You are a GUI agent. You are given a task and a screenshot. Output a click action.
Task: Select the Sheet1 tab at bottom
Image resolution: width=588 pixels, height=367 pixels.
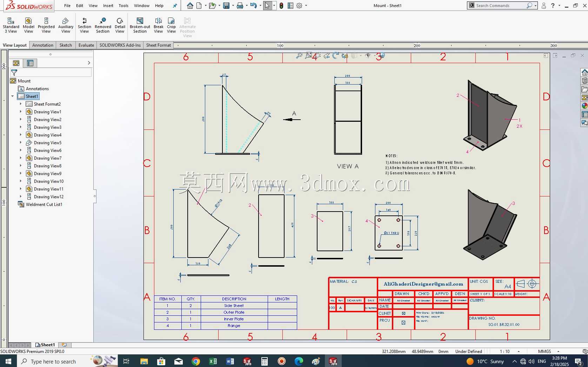click(45, 345)
